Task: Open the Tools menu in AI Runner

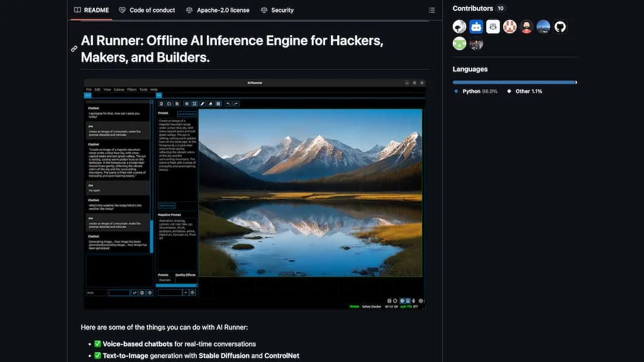Action: tap(143, 89)
